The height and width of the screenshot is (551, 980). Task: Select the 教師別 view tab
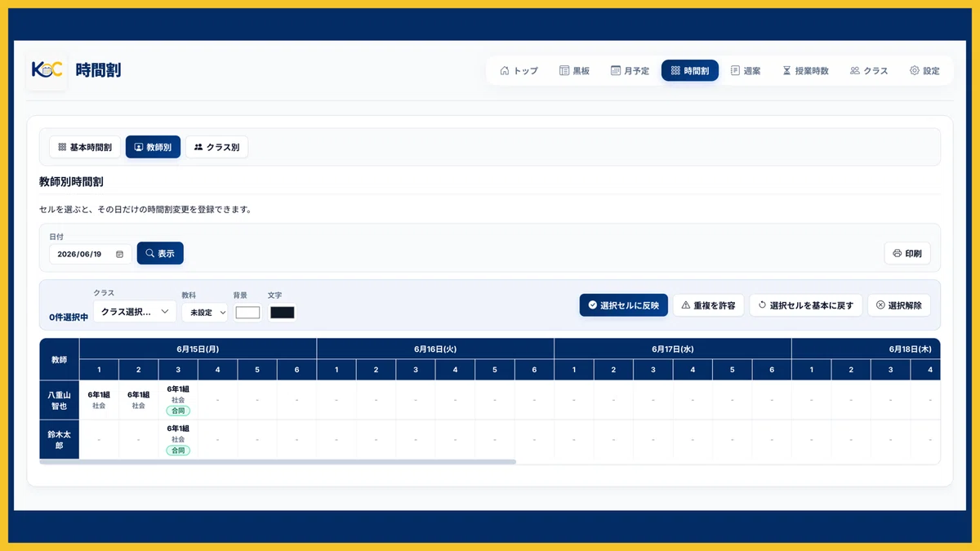[x=153, y=147]
